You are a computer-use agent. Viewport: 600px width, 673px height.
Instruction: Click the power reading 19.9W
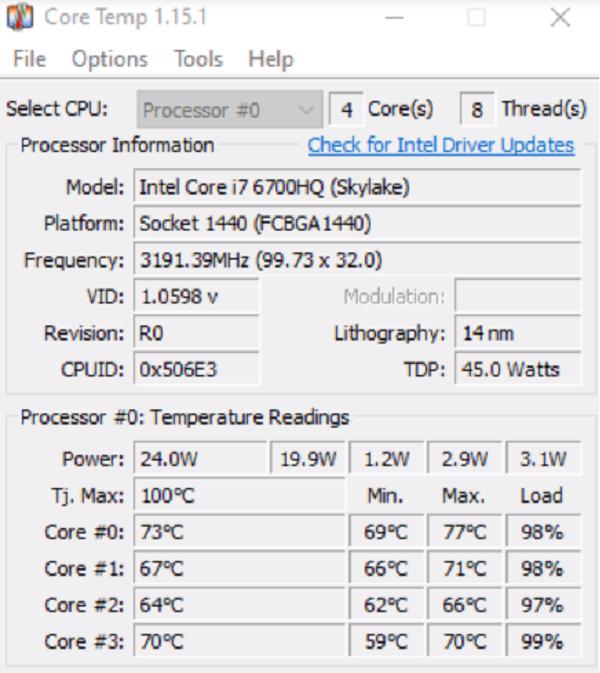click(308, 459)
